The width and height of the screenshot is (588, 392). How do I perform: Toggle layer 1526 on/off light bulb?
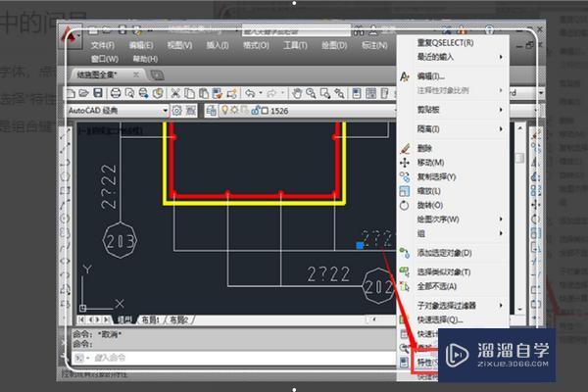224,110
